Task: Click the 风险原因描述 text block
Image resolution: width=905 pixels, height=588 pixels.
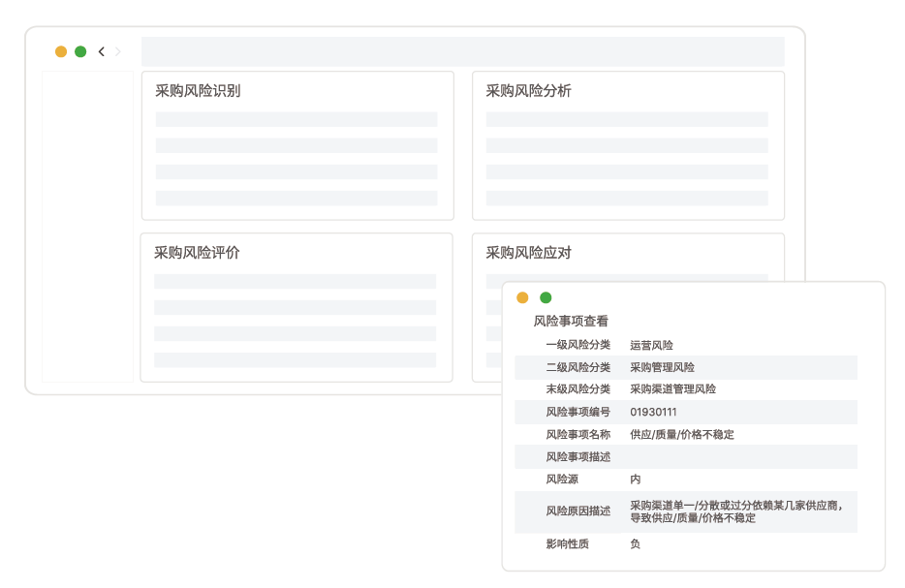Action: [x=735, y=511]
